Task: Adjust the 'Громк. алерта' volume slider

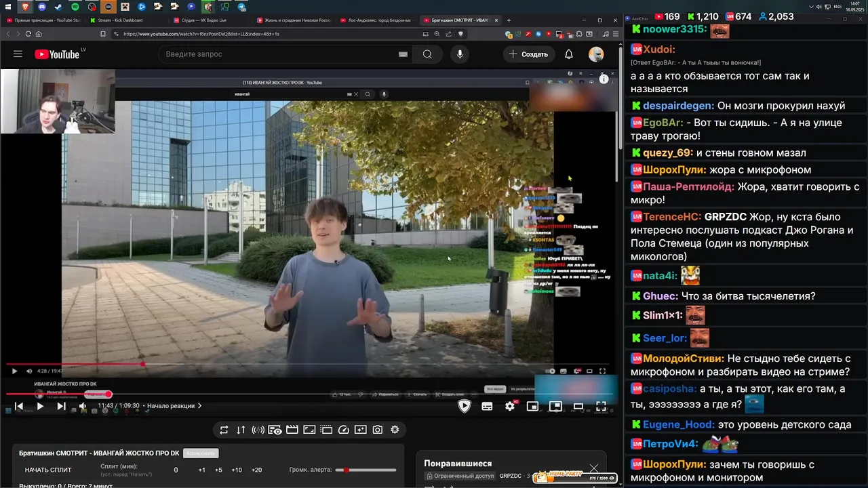Action: point(366,470)
